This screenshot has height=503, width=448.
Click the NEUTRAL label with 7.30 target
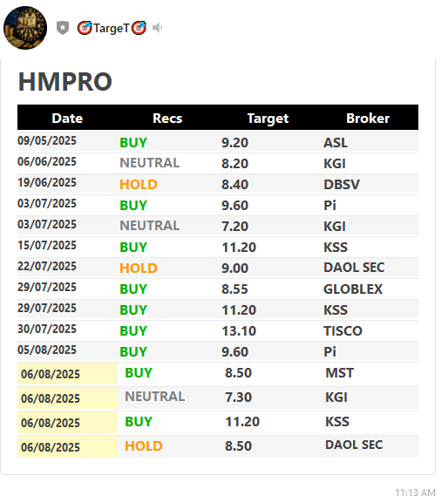(x=154, y=397)
